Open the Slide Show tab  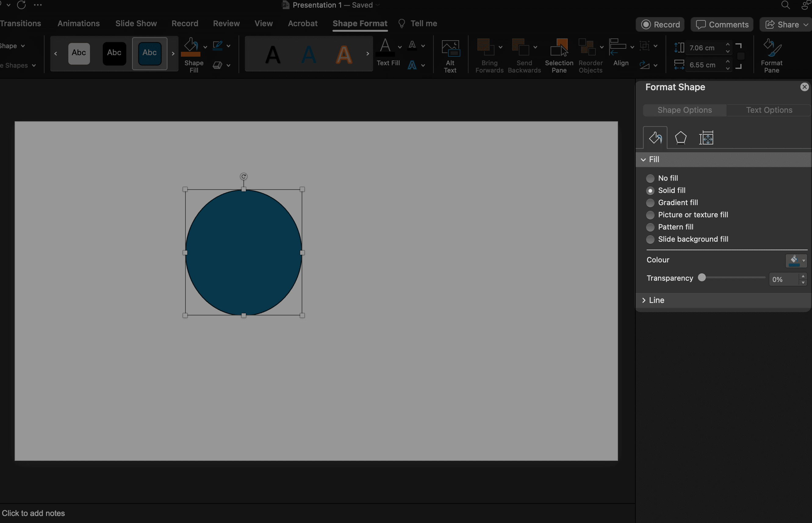[x=136, y=23]
